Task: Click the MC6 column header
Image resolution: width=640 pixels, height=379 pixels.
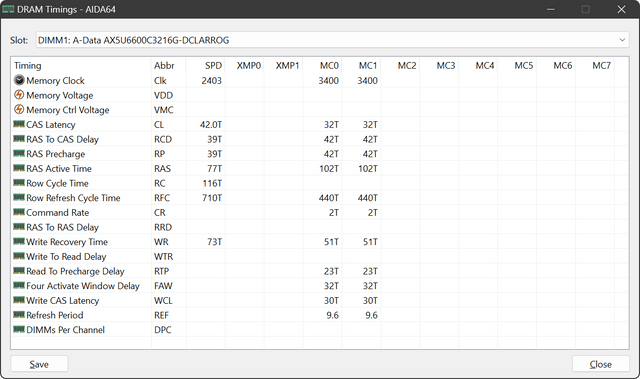Action: pyautogui.click(x=556, y=65)
